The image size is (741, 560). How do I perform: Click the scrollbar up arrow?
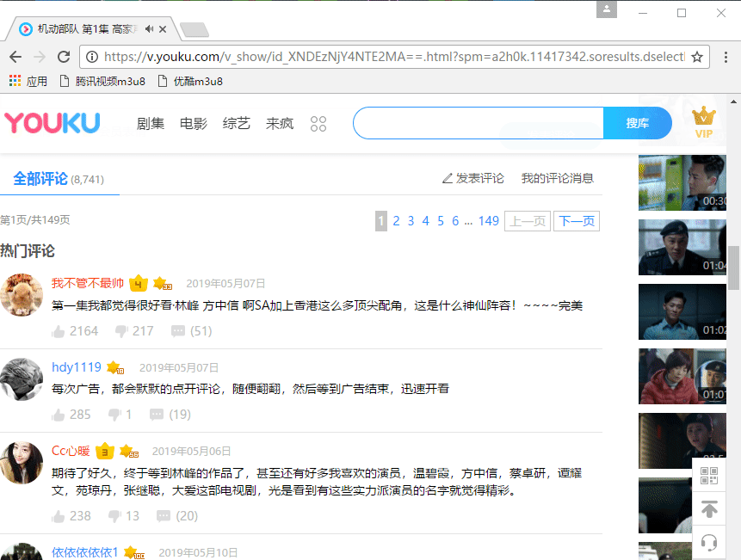(x=733, y=101)
